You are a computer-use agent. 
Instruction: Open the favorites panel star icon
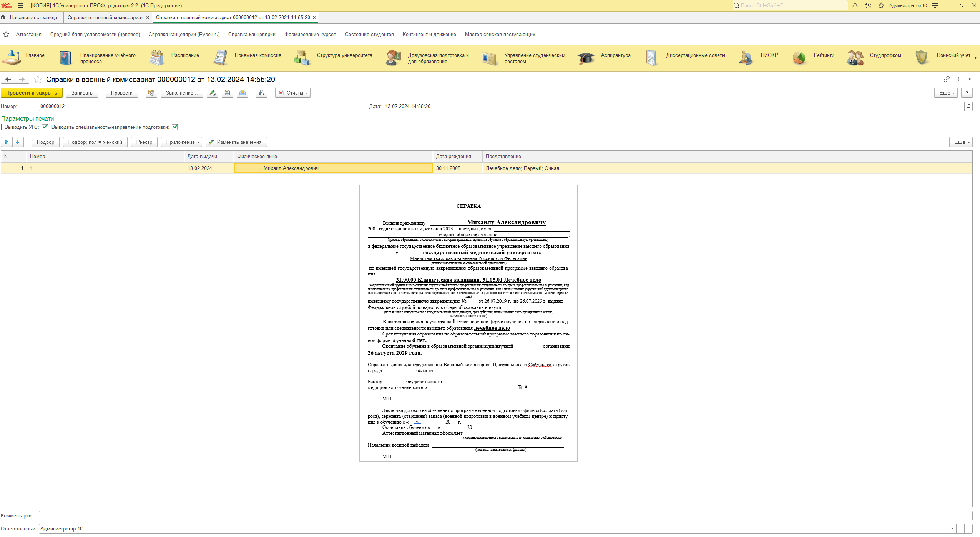pyautogui.click(x=6, y=35)
